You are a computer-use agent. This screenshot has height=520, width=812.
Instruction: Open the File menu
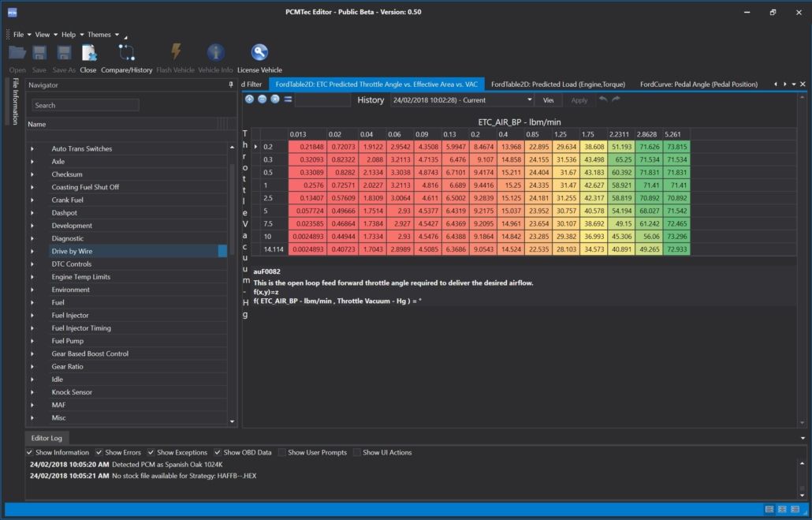click(x=19, y=35)
